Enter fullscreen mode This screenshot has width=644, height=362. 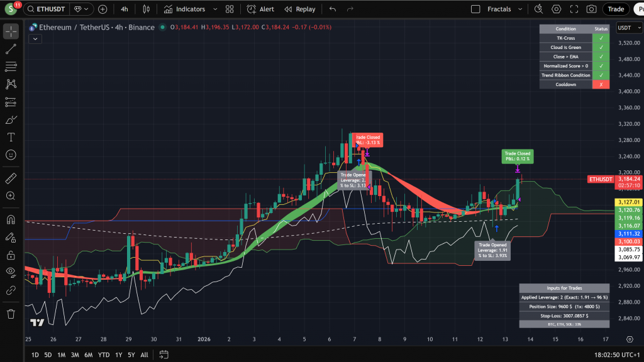tap(574, 9)
